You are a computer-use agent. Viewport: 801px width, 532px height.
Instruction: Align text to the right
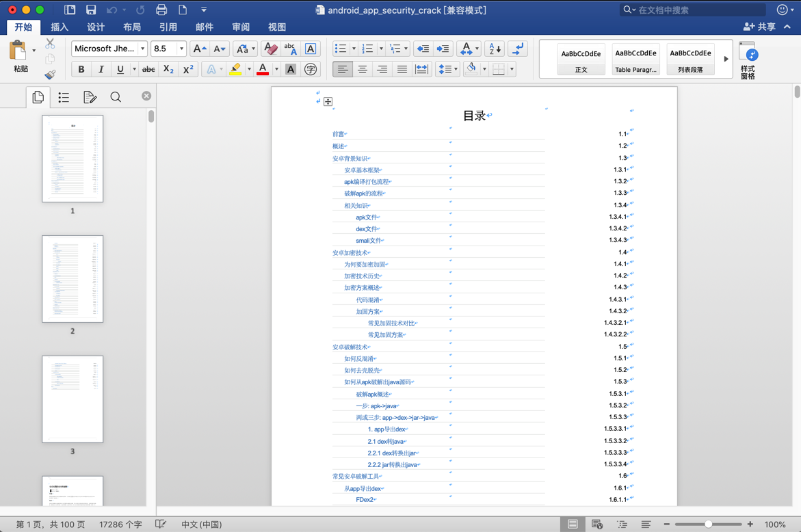click(382, 69)
